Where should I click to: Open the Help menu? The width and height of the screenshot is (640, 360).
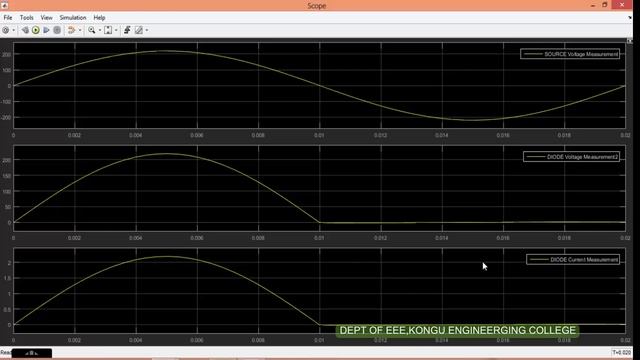tap(99, 18)
